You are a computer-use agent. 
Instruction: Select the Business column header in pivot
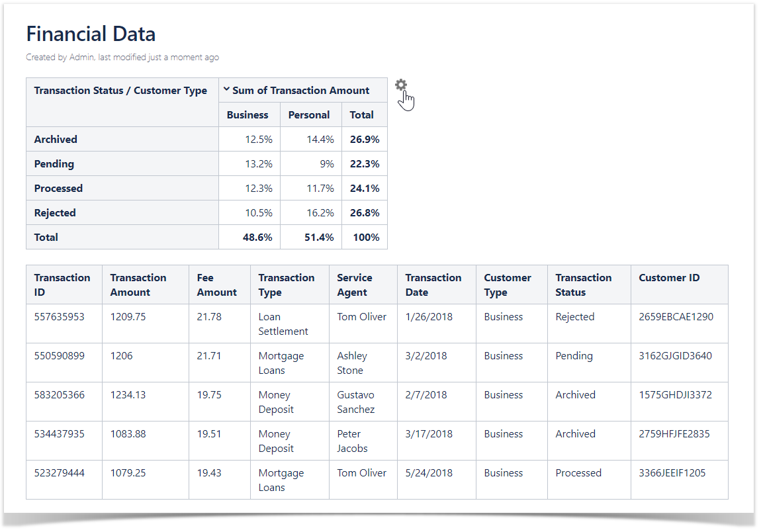point(247,115)
